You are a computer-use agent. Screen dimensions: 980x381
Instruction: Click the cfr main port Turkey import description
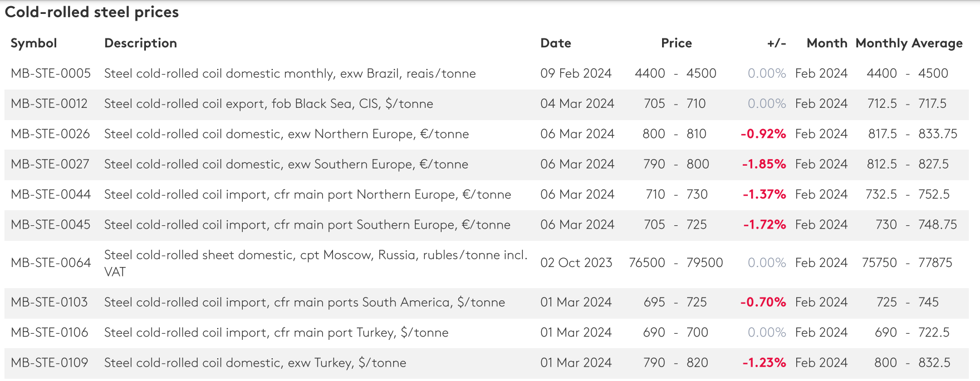276,333
